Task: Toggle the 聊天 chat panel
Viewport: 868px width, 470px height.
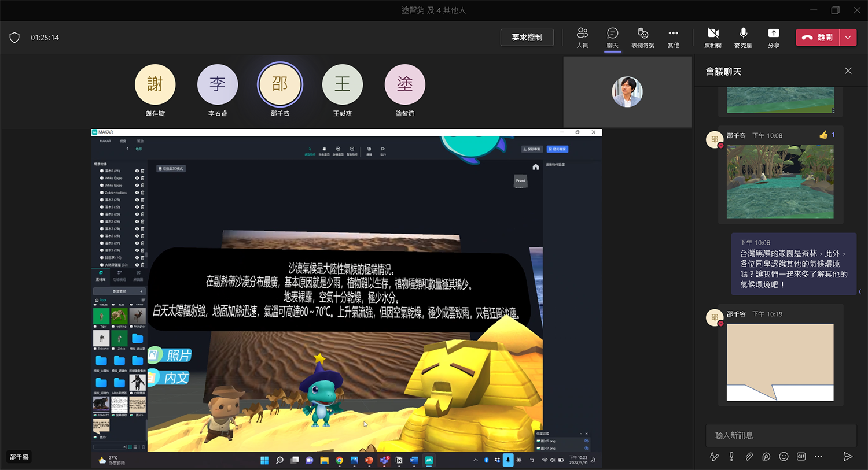Action: point(612,37)
